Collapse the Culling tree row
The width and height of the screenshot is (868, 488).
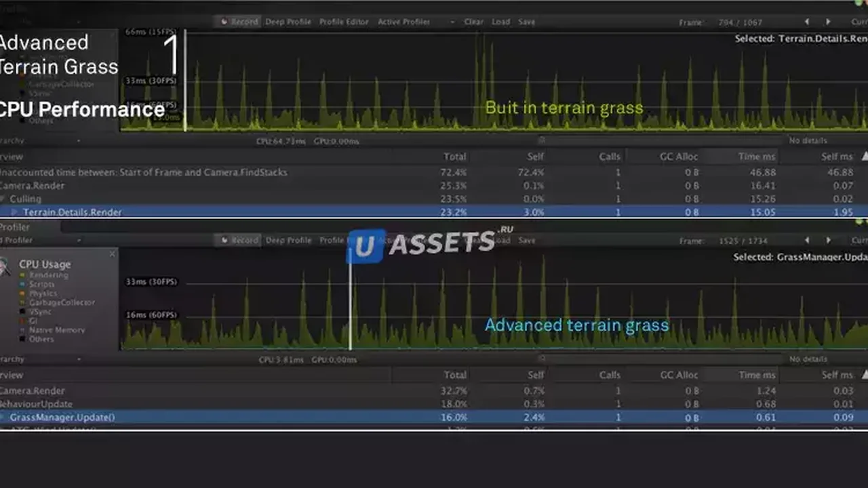pos(3,199)
